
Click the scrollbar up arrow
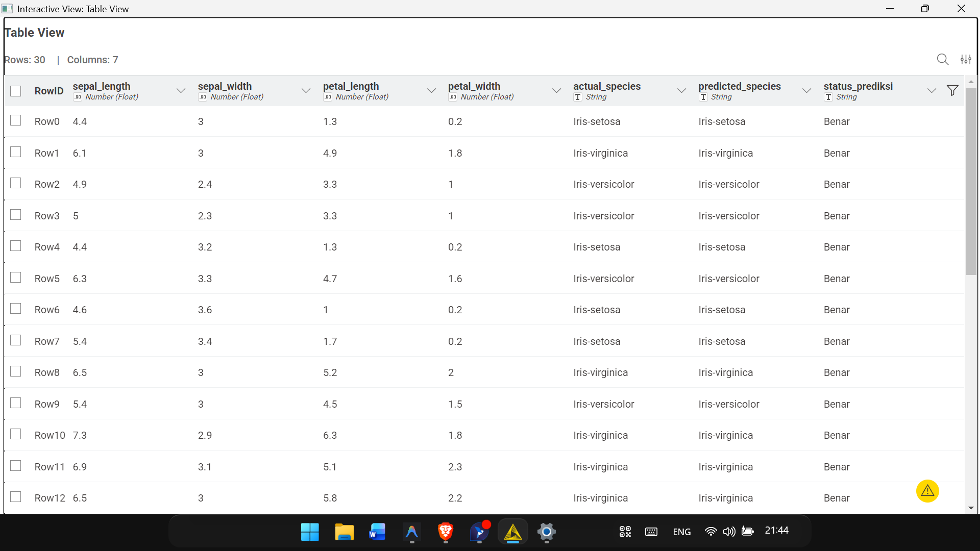coord(971,82)
